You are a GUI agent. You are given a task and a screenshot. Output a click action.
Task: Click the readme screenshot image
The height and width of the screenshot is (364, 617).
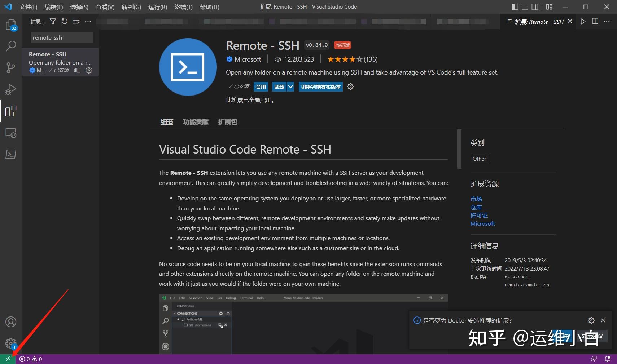303,324
